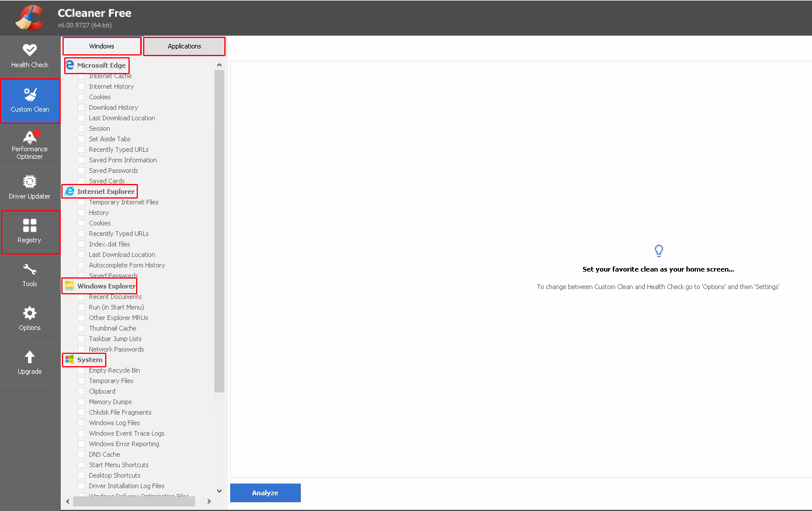Screen dimensions: 812x511
Task: Check Internet History under Microsoft Edge
Action: click(x=81, y=86)
